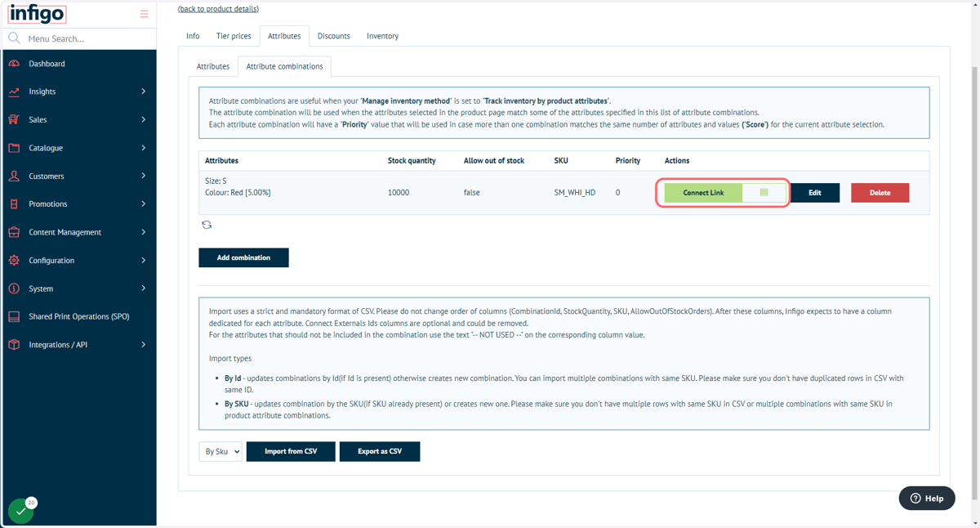
Task: Click the Dashboard gauge icon
Action: (x=14, y=64)
